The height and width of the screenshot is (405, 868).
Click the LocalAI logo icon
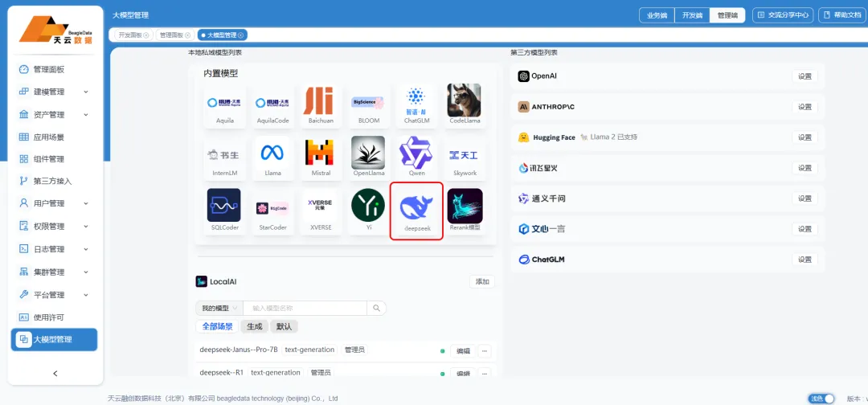tap(202, 281)
